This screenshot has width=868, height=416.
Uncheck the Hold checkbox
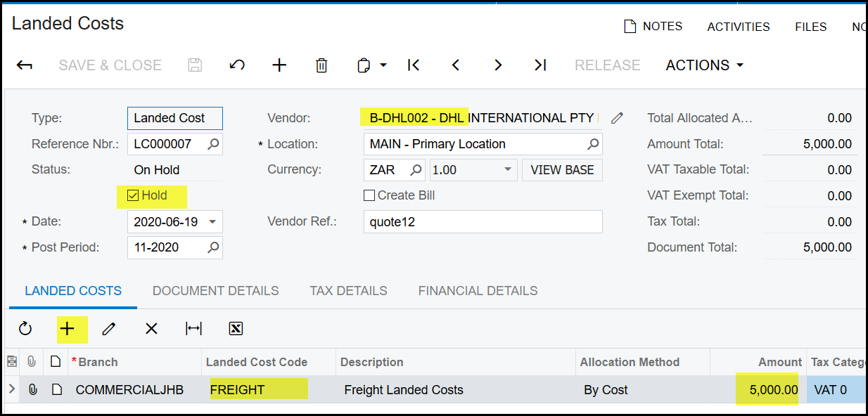pyautogui.click(x=133, y=195)
